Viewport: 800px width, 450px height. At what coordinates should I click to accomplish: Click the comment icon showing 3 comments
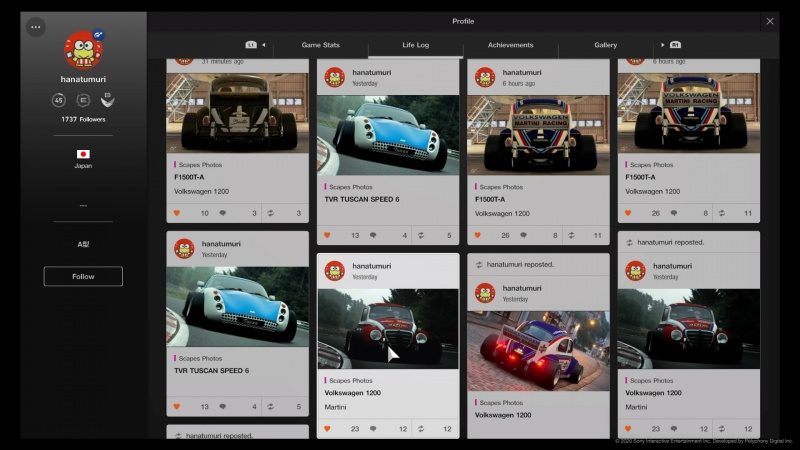pos(222,213)
